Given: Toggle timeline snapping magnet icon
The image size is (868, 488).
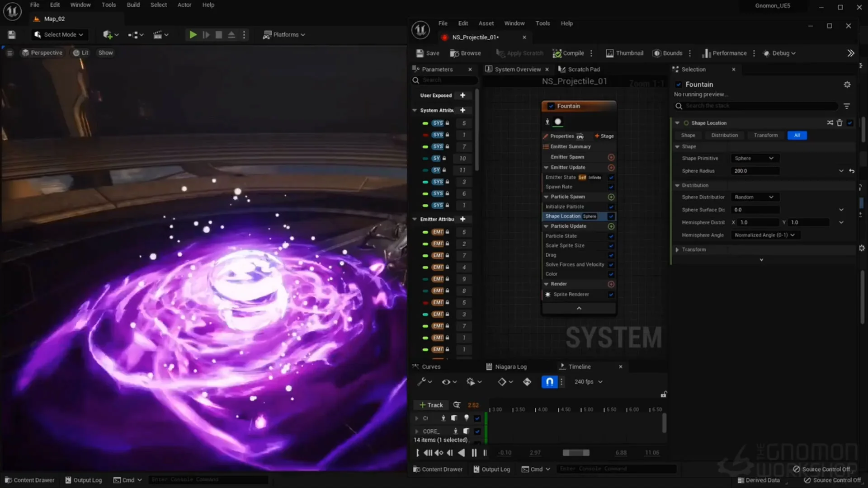Looking at the screenshot, I should point(549,382).
